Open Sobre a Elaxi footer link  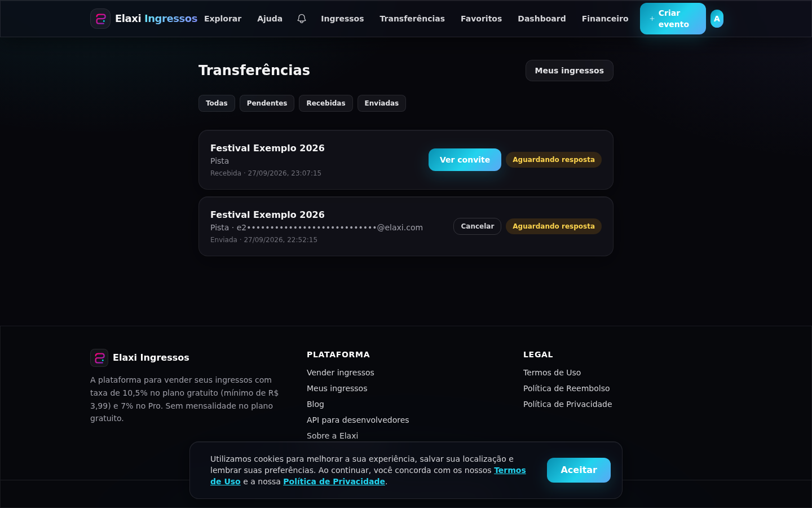pos(332,436)
